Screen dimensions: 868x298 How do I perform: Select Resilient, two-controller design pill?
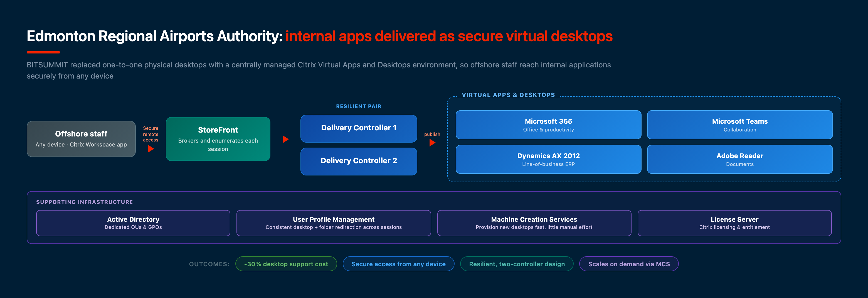tap(517, 264)
